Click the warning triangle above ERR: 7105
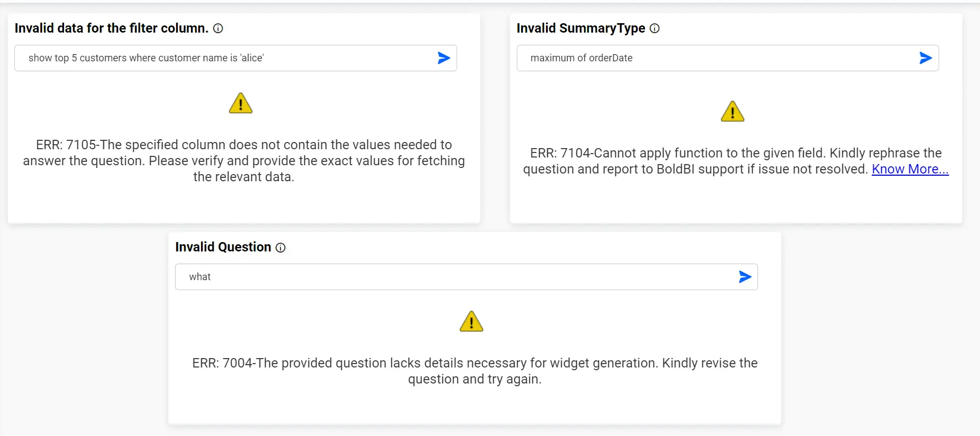This screenshot has width=980, height=436. coord(241,103)
